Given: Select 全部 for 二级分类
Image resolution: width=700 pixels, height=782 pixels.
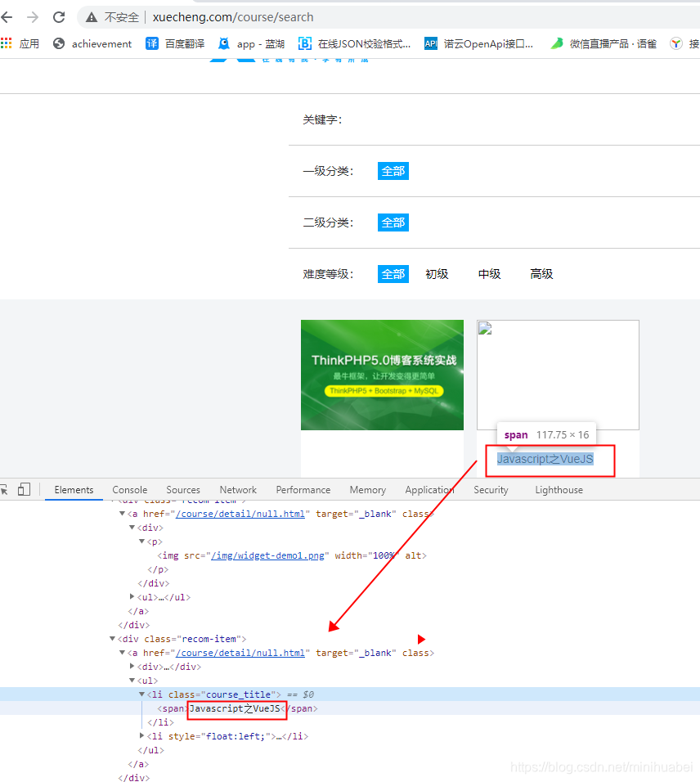Looking at the screenshot, I should coord(393,222).
